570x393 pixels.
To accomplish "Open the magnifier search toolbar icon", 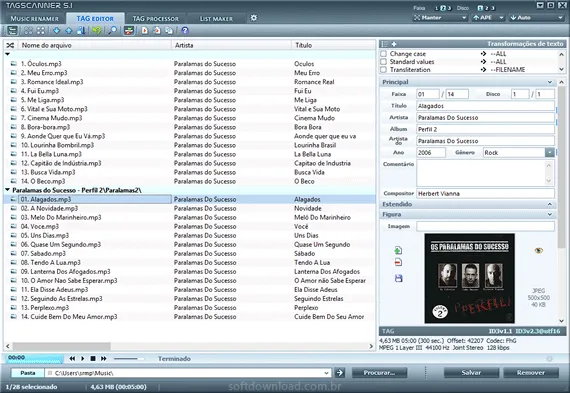I will (113, 31).
